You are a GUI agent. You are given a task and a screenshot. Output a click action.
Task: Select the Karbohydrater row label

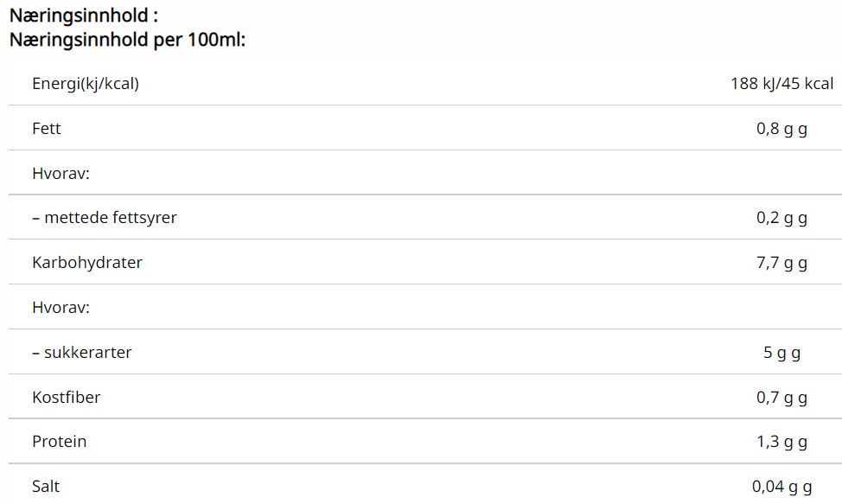87,263
